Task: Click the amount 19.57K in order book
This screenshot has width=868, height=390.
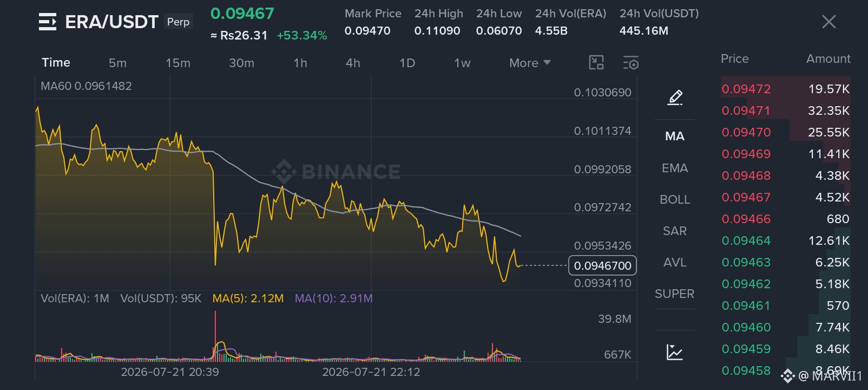Action: tap(829, 89)
